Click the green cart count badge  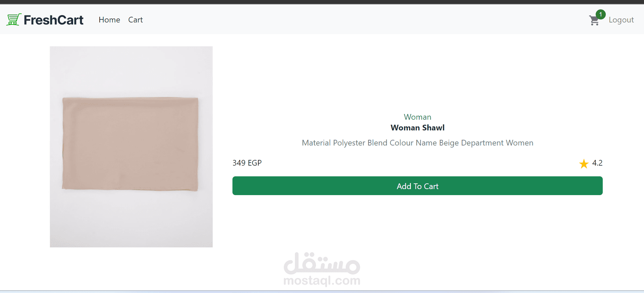coord(600,14)
